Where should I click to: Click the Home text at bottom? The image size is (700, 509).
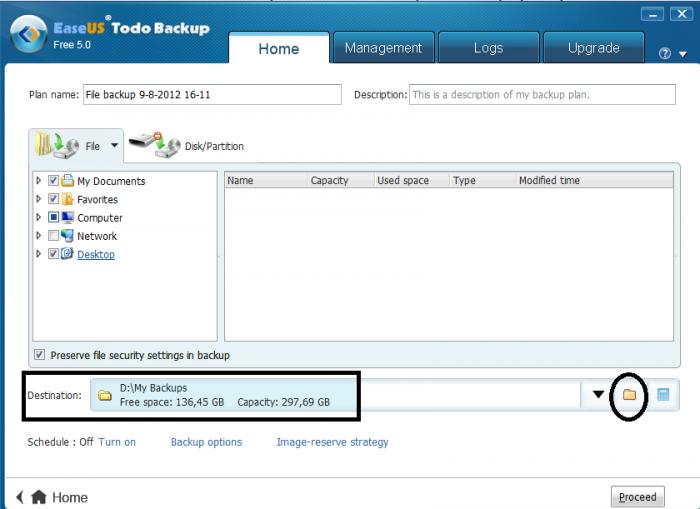tap(70, 497)
